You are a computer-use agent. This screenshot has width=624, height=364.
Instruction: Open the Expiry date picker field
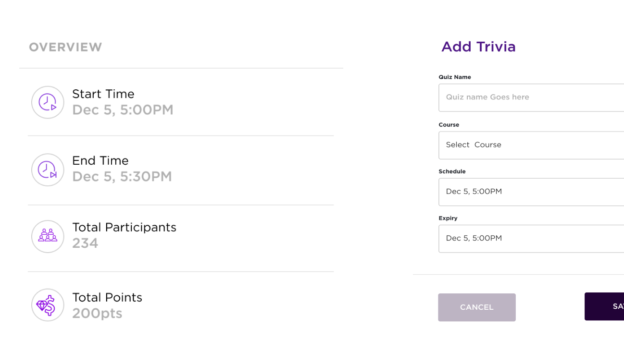pyautogui.click(x=531, y=239)
